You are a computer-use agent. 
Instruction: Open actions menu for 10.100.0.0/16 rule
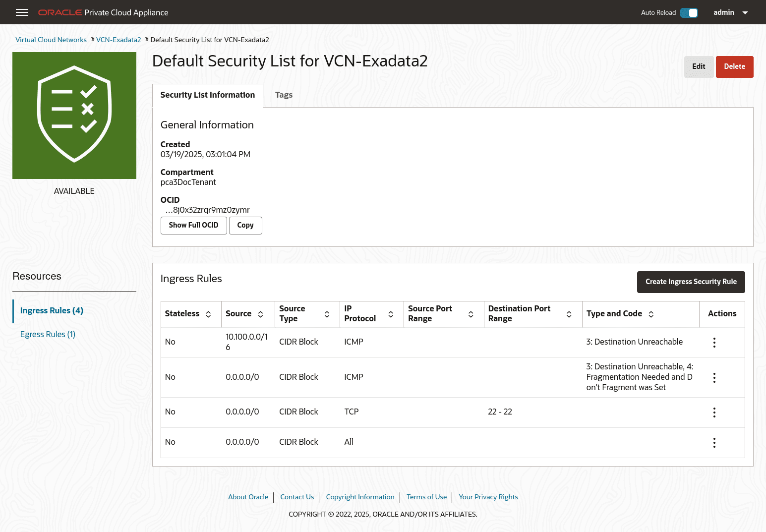[x=714, y=343]
